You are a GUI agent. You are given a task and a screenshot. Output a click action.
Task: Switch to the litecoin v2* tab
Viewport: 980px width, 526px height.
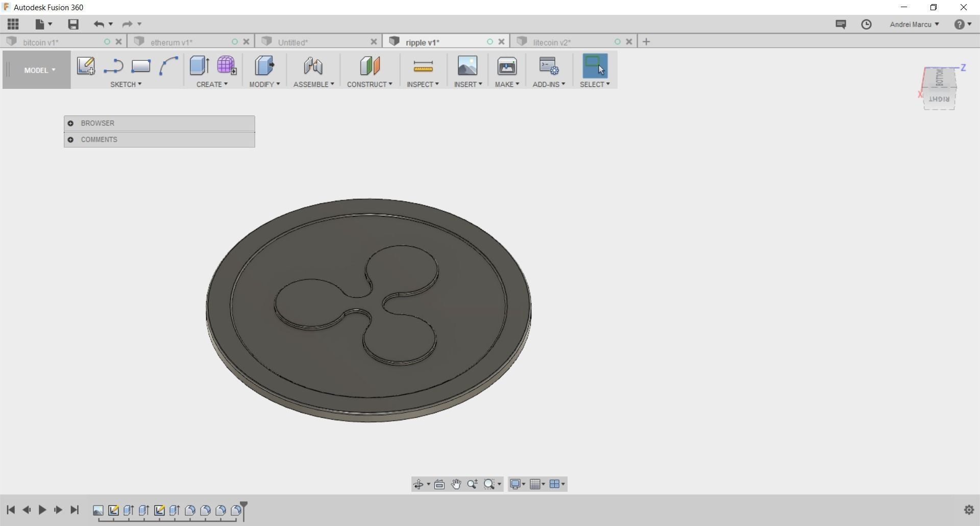552,42
